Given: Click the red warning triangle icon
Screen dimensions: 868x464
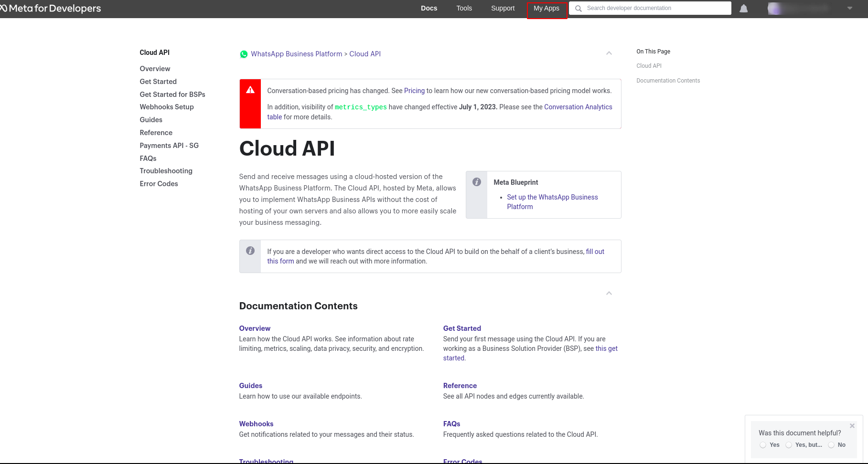Looking at the screenshot, I should 250,90.
